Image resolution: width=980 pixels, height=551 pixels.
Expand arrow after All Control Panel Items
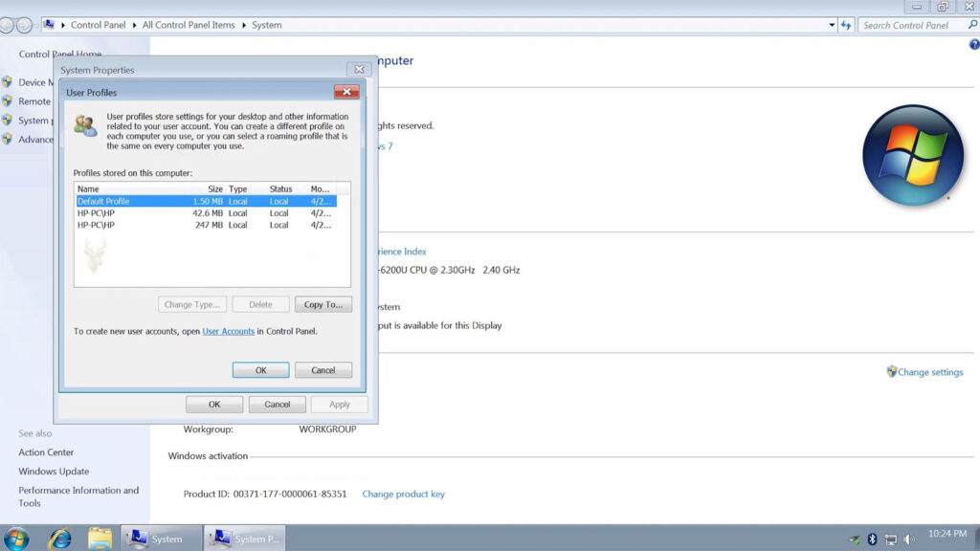pos(244,25)
